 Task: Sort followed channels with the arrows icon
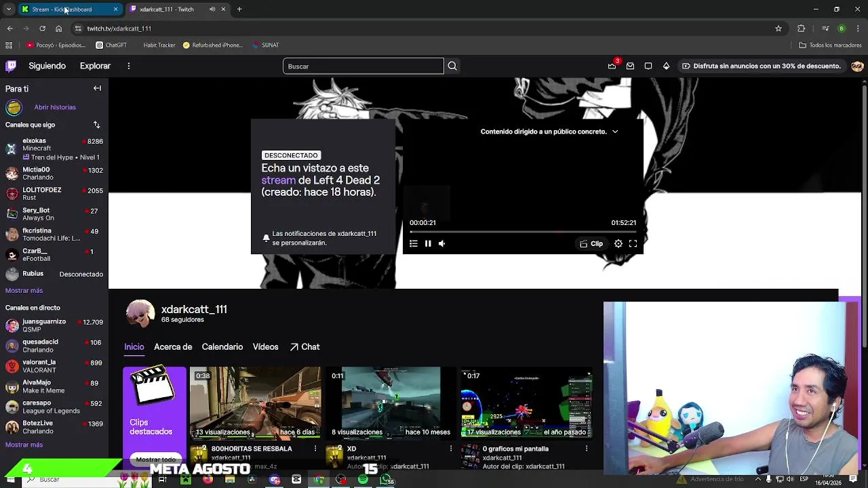[96, 125]
